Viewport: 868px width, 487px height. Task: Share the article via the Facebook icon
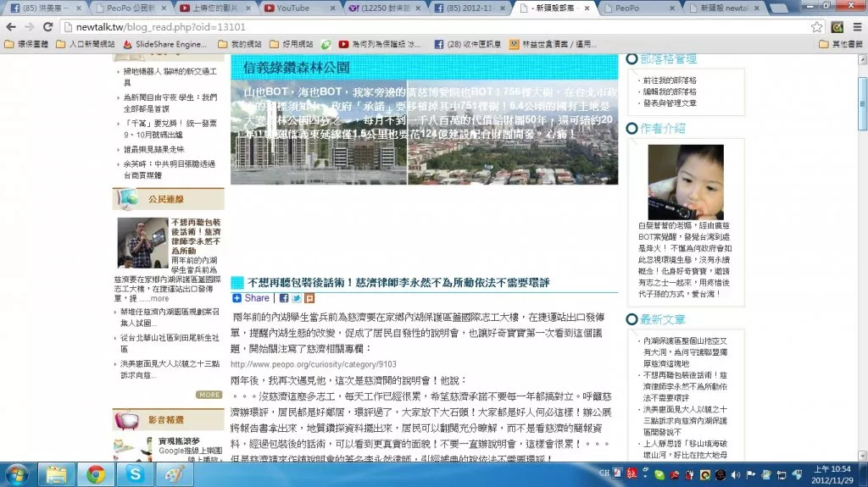pyautogui.click(x=283, y=298)
